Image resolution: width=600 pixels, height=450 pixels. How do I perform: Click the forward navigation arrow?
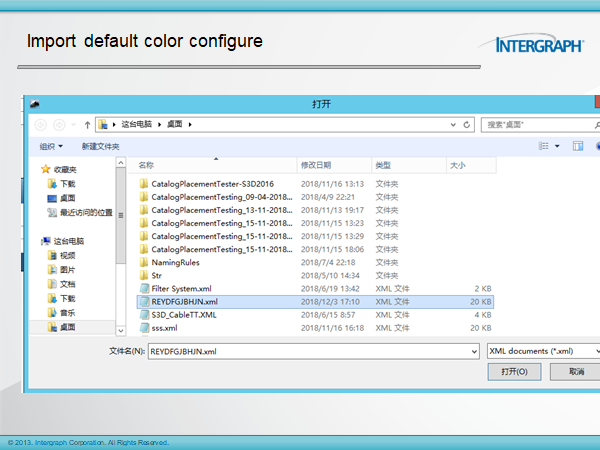click(59, 125)
